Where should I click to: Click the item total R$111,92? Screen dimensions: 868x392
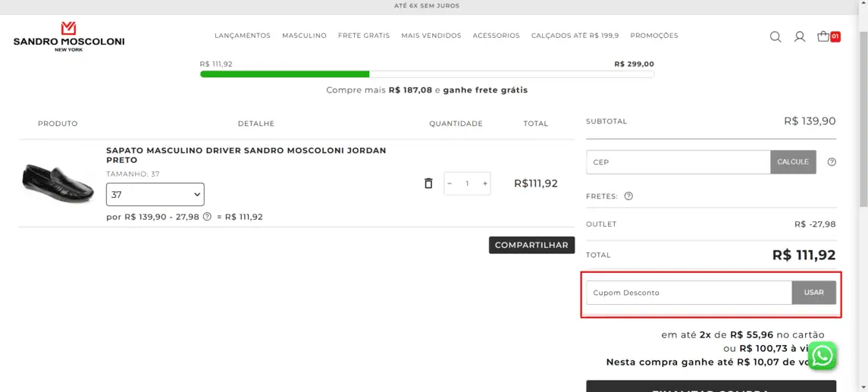[536, 183]
